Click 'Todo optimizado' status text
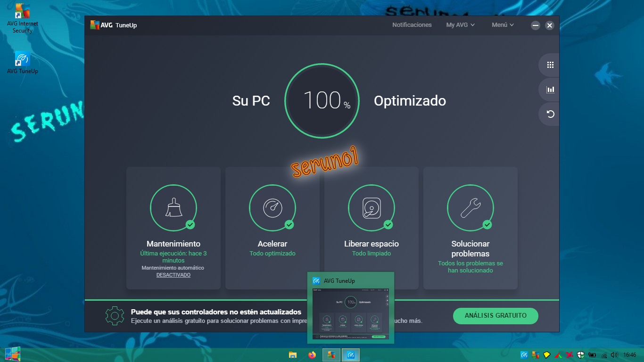The height and width of the screenshot is (362, 644). coord(272,254)
